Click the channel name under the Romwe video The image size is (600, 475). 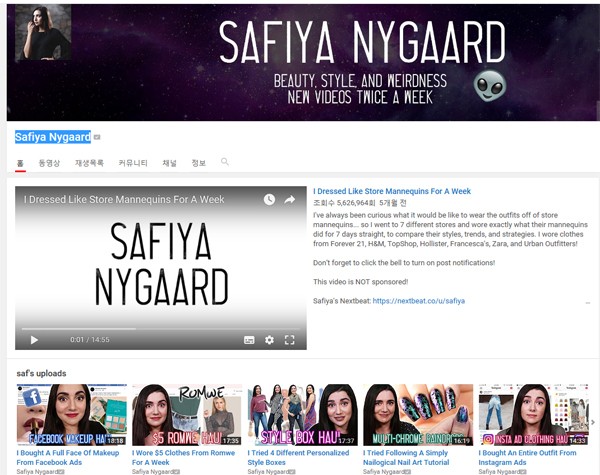point(153,472)
